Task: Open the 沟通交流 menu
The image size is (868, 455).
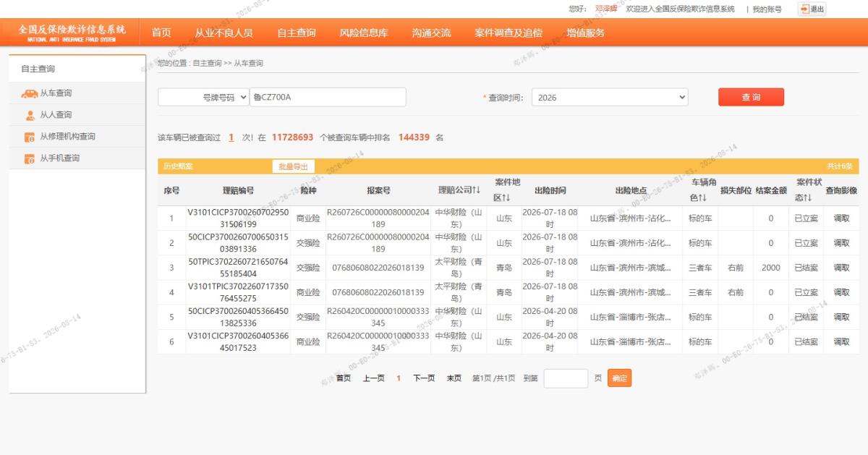Action: click(431, 33)
